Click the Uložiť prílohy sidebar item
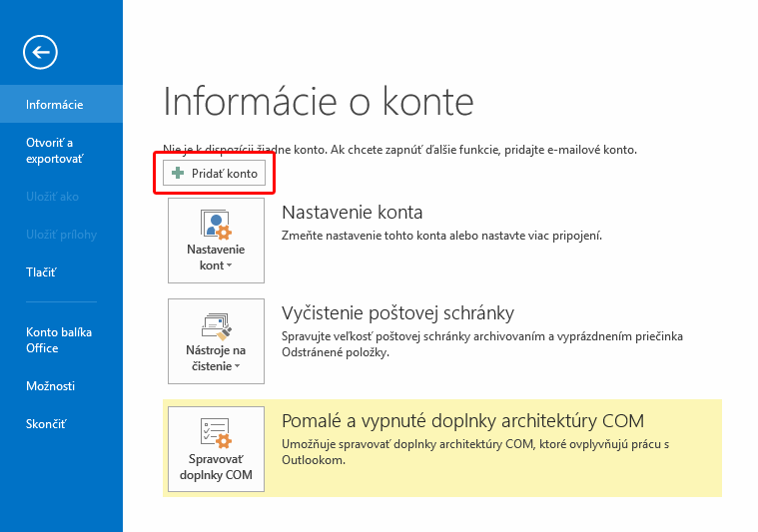This screenshot has width=758, height=532. point(61,235)
